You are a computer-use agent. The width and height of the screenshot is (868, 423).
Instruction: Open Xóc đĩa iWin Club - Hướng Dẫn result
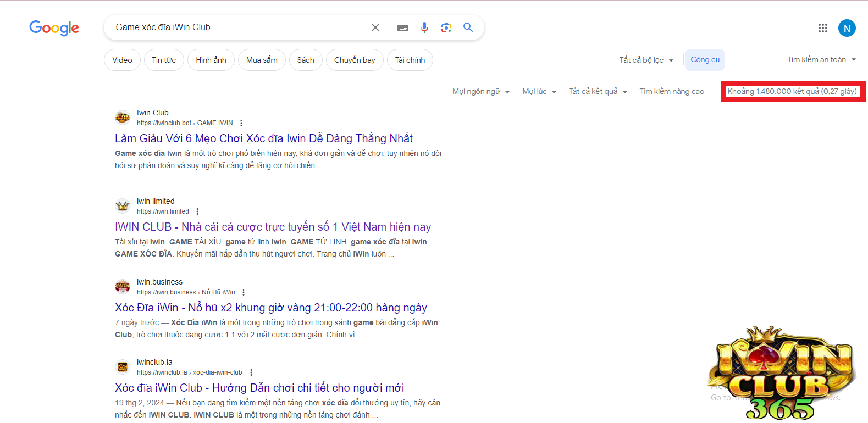click(x=259, y=388)
